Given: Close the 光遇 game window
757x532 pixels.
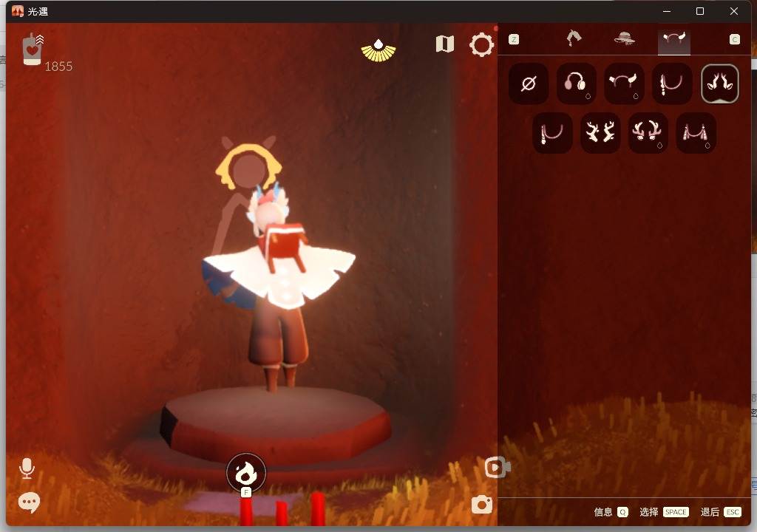Looking at the screenshot, I should pos(734,11).
